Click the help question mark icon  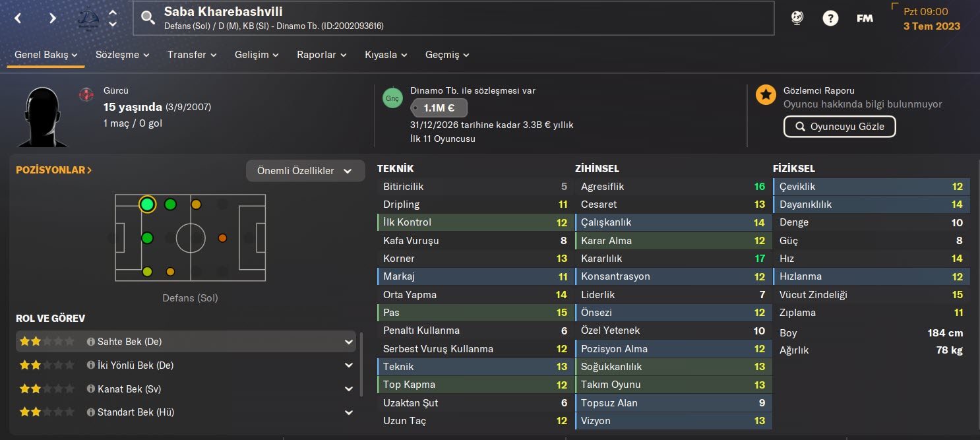tap(830, 18)
